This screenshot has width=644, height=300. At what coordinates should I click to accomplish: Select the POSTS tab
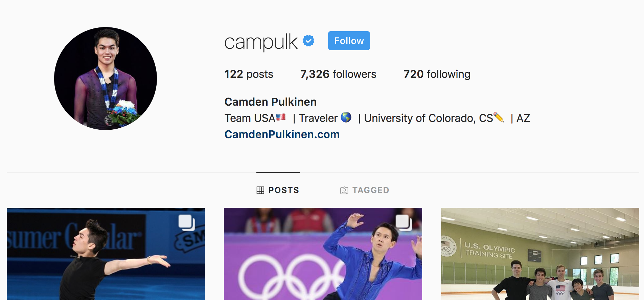tap(278, 190)
